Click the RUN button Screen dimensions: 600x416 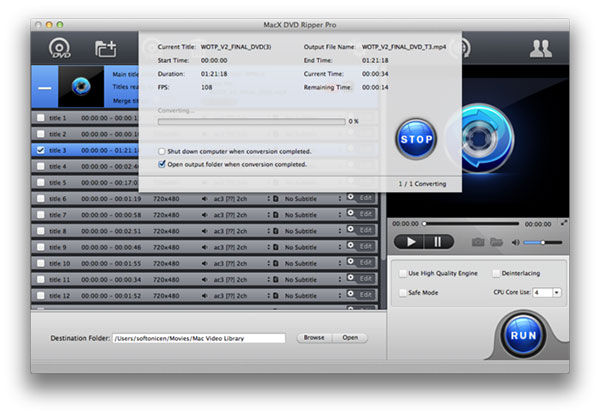click(523, 335)
